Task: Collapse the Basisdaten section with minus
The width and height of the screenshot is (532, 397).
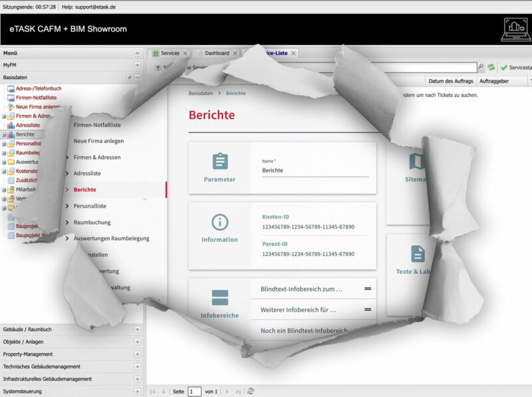Action: point(138,77)
